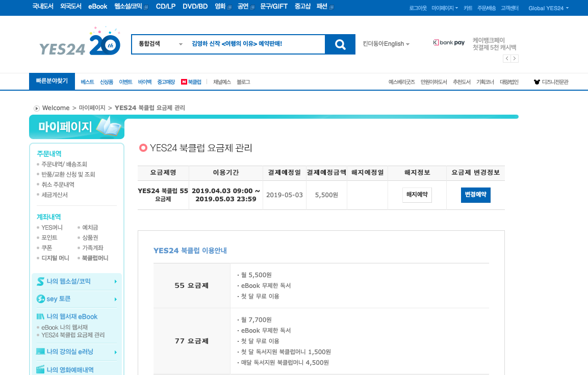588x375 pixels.
Task: Open 채널예스 link
Action: [222, 82]
